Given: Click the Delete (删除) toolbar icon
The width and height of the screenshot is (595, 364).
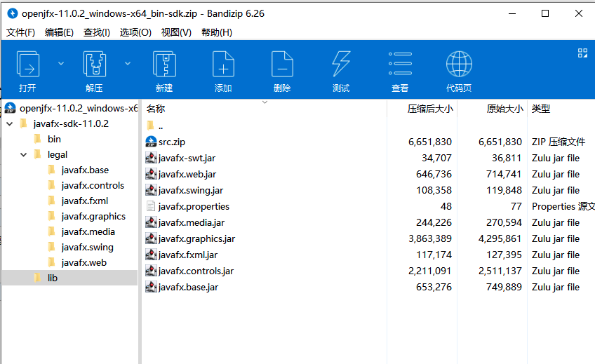Looking at the screenshot, I should (x=282, y=65).
